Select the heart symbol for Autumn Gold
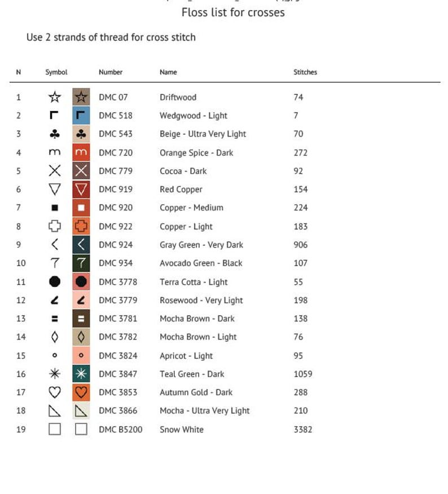This screenshot has height=494, width=448. click(55, 392)
